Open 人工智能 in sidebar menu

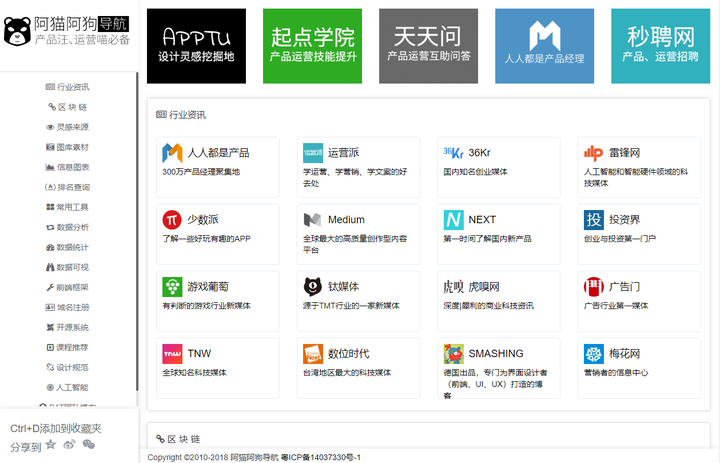tap(68, 388)
